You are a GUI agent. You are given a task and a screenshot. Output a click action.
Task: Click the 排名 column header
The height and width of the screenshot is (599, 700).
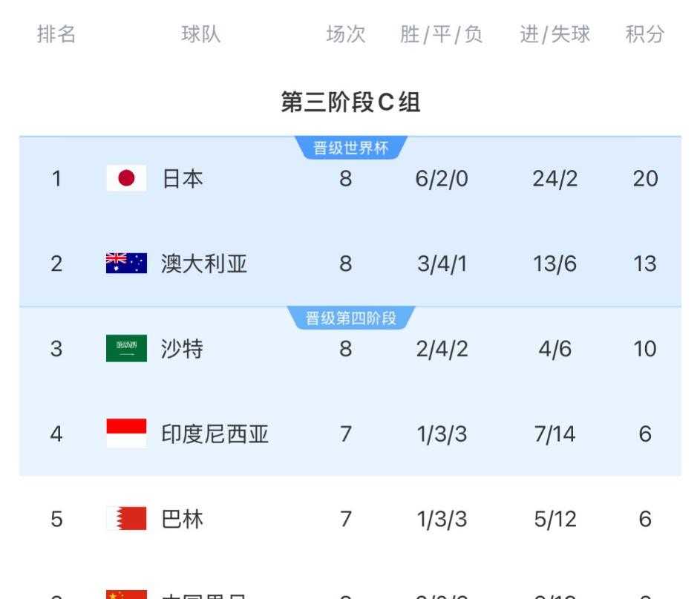tap(56, 35)
